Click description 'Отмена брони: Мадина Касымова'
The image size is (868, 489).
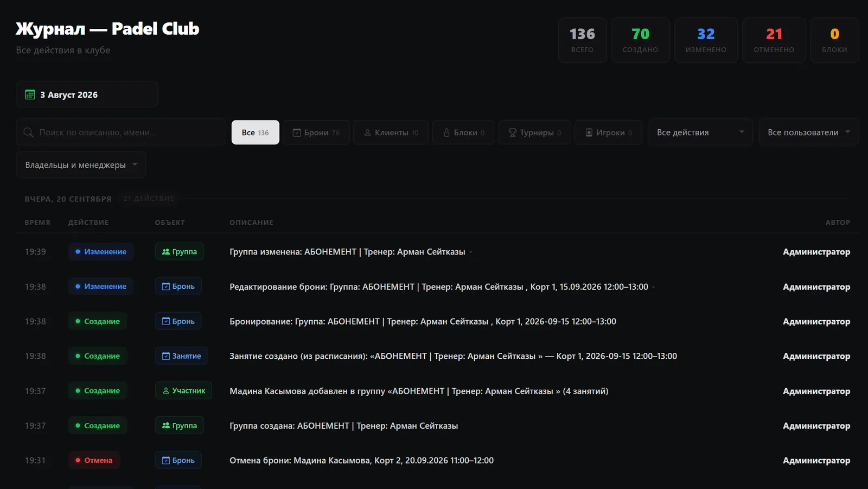click(362, 460)
